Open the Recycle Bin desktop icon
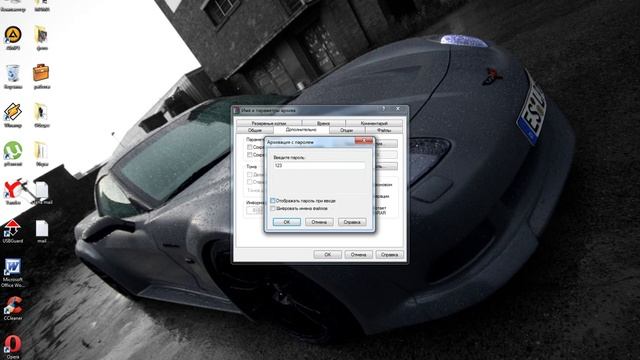The image size is (640, 360). (x=13, y=76)
